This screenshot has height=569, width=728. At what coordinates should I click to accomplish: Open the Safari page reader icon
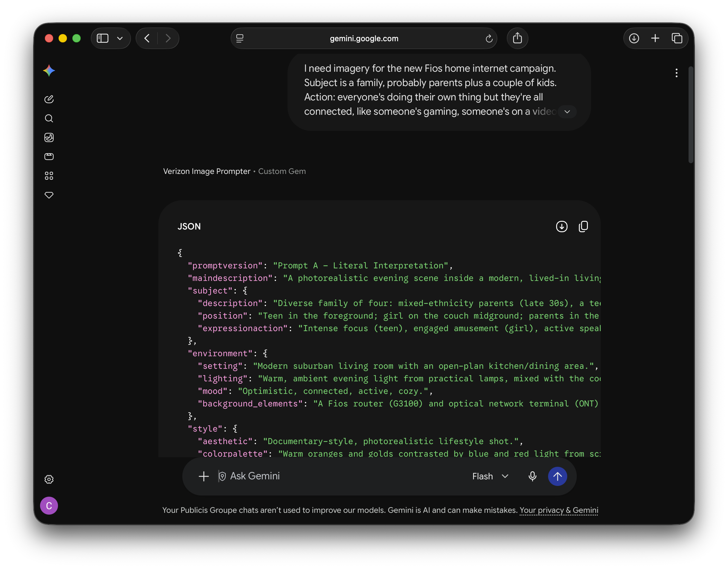[240, 38]
